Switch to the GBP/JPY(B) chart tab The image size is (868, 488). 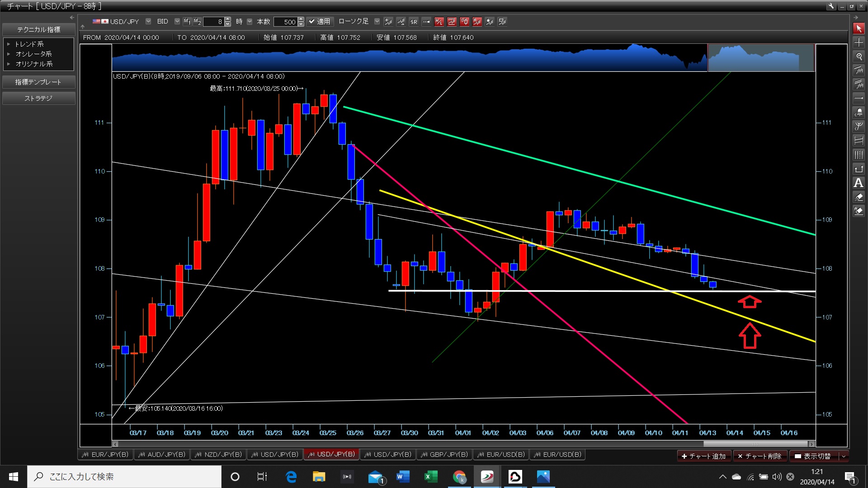pyautogui.click(x=444, y=455)
